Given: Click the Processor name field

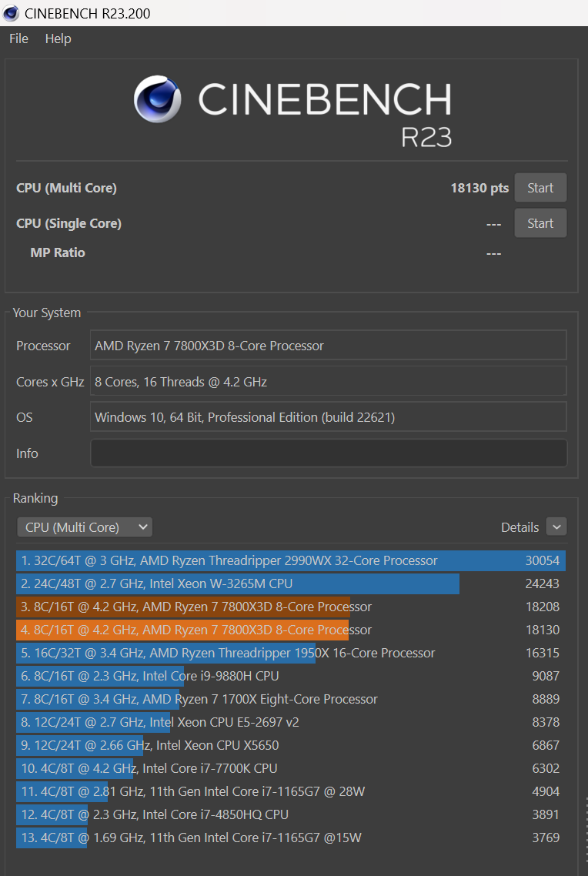Looking at the screenshot, I should pyautogui.click(x=329, y=346).
